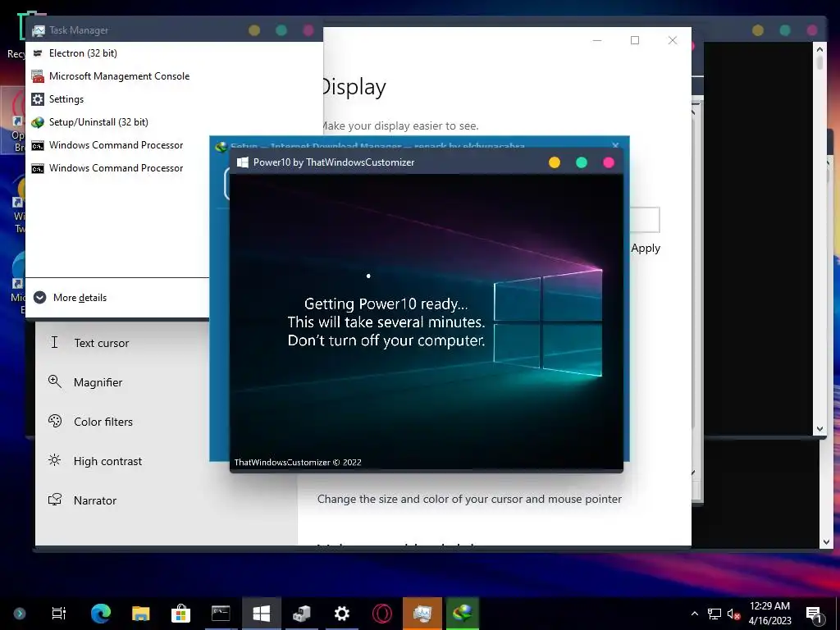Minimize the Settings window
Image resolution: width=840 pixels, height=630 pixels.
[x=597, y=40]
